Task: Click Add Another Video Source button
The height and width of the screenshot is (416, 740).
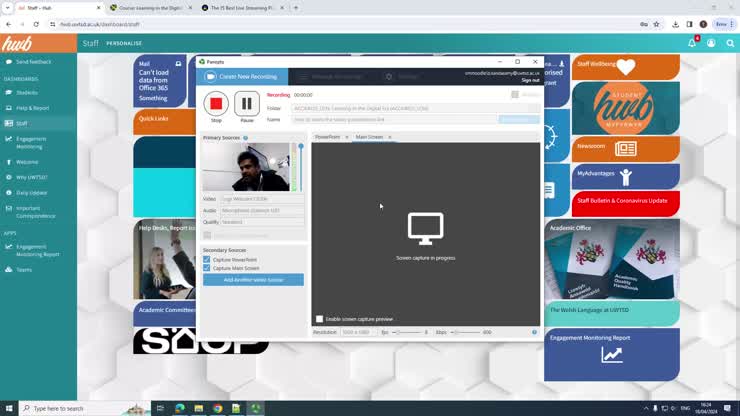Action: click(253, 280)
